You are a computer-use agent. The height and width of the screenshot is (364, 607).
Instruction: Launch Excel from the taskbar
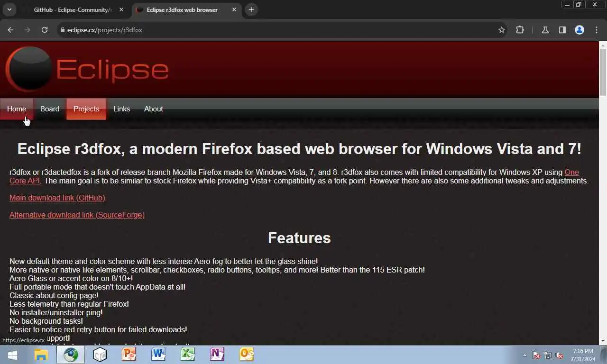188,355
